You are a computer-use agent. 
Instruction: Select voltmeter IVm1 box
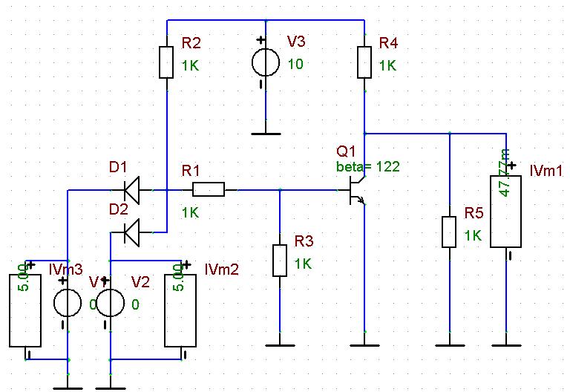[506, 212]
